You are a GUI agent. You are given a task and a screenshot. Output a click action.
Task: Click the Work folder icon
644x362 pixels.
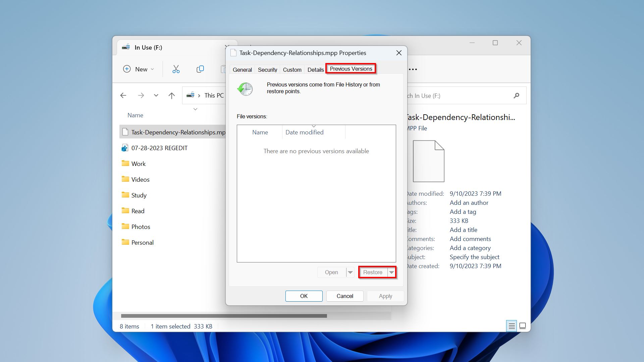[x=126, y=163]
